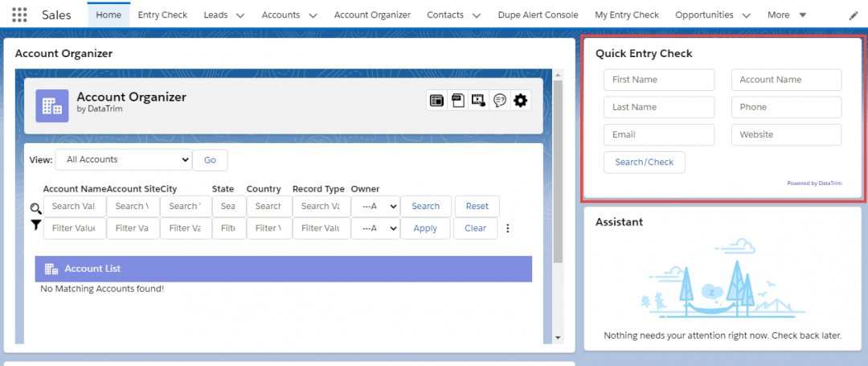Expand the All Accounts view dropdown
Viewport: 868px width, 366px height.
pyautogui.click(x=129, y=159)
